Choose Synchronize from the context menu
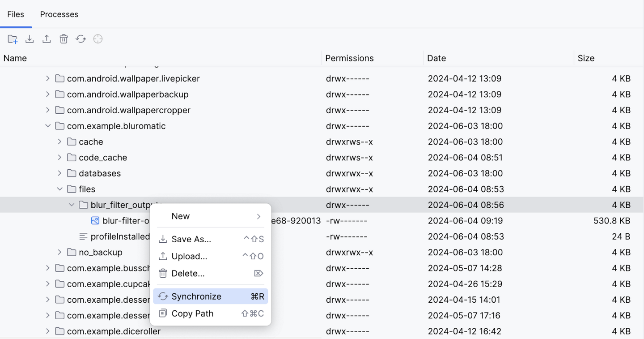 point(196,296)
